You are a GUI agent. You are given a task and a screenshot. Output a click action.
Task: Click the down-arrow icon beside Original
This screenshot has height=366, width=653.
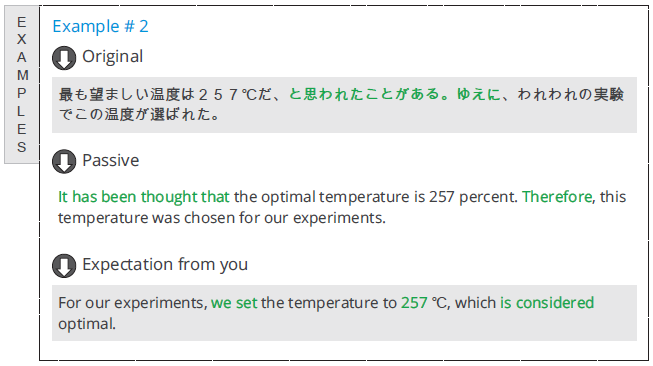click(64, 58)
